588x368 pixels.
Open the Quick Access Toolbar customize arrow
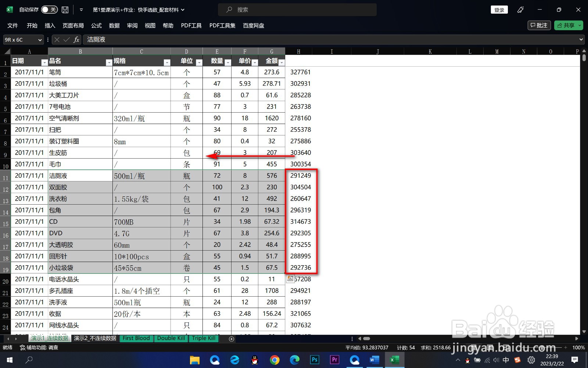click(x=81, y=10)
